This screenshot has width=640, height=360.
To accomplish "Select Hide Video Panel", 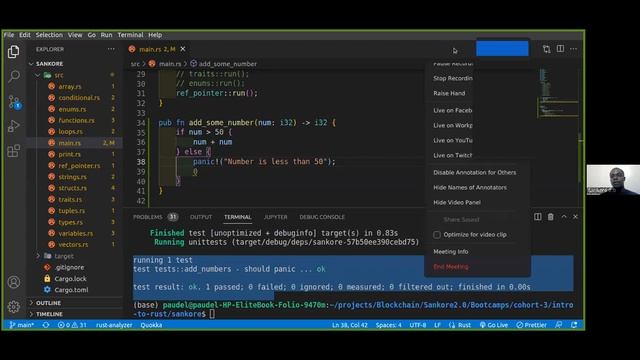I will tap(457, 202).
